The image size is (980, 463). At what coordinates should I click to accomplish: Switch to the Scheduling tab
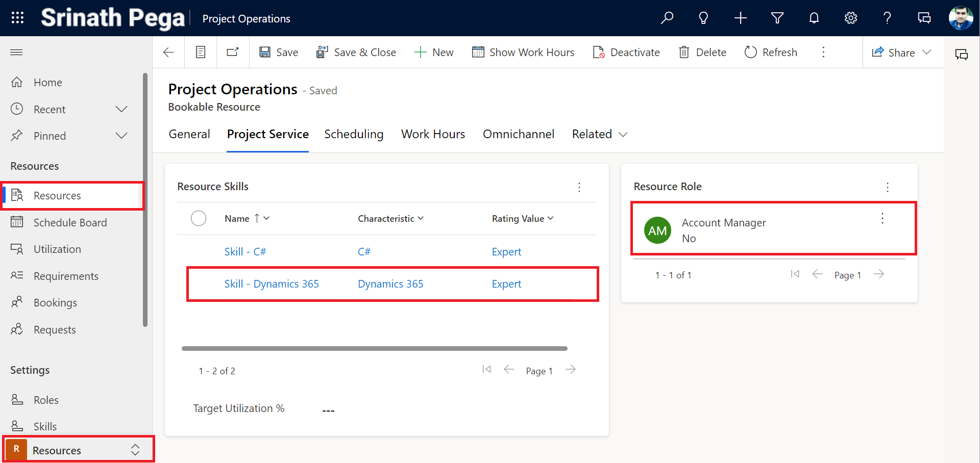354,134
